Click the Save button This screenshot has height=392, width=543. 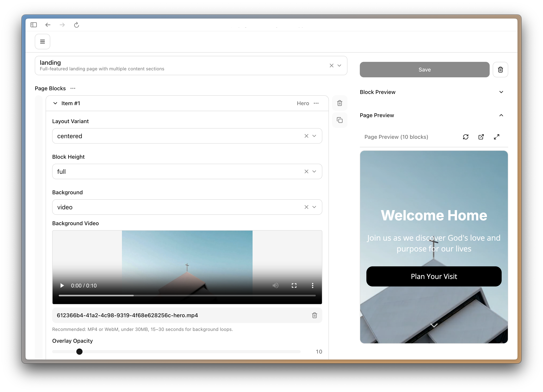(x=425, y=69)
